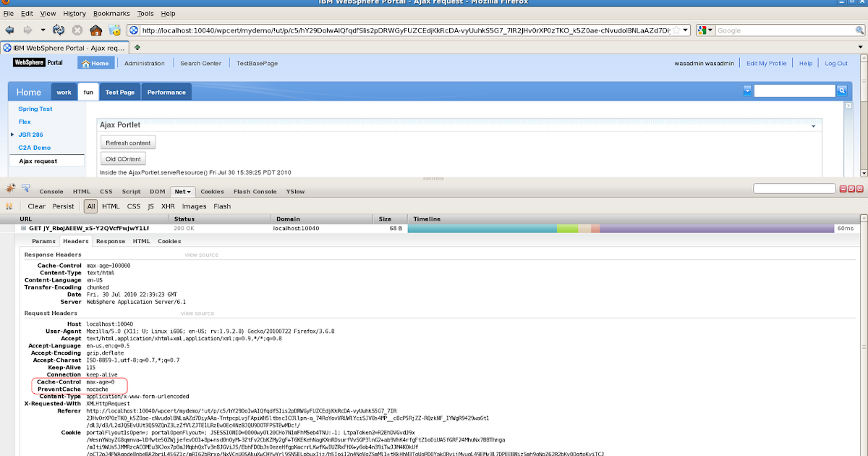Click the stop loading icon
Viewport: 868px width, 456px height.
(x=77, y=30)
